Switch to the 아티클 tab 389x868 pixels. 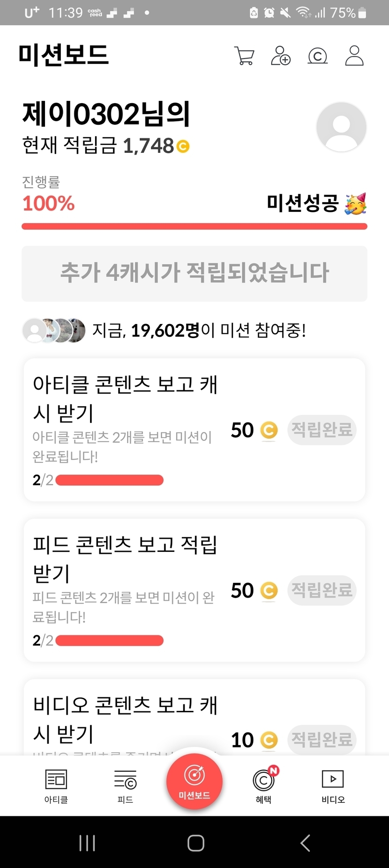[56, 786]
